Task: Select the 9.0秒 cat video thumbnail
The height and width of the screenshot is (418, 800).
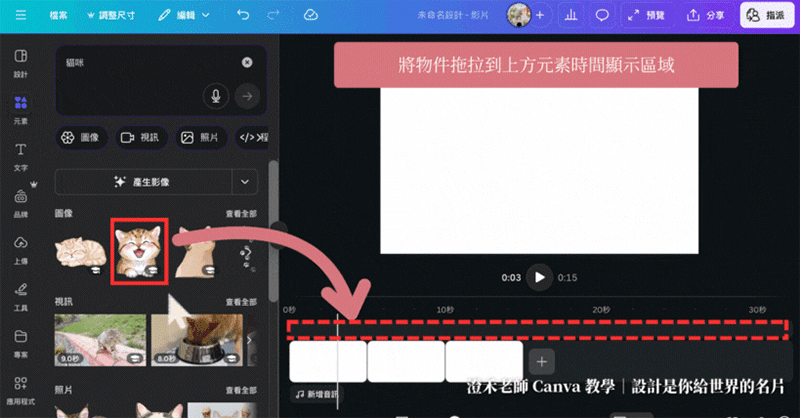Action: [100, 340]
